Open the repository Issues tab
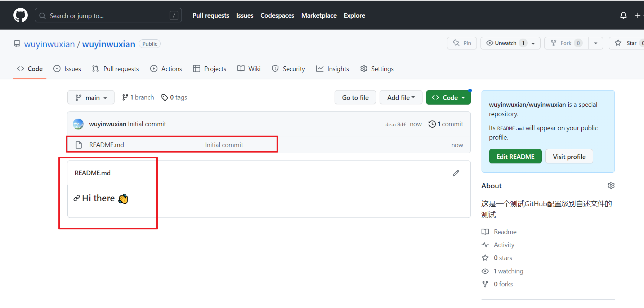 point(67,69)
